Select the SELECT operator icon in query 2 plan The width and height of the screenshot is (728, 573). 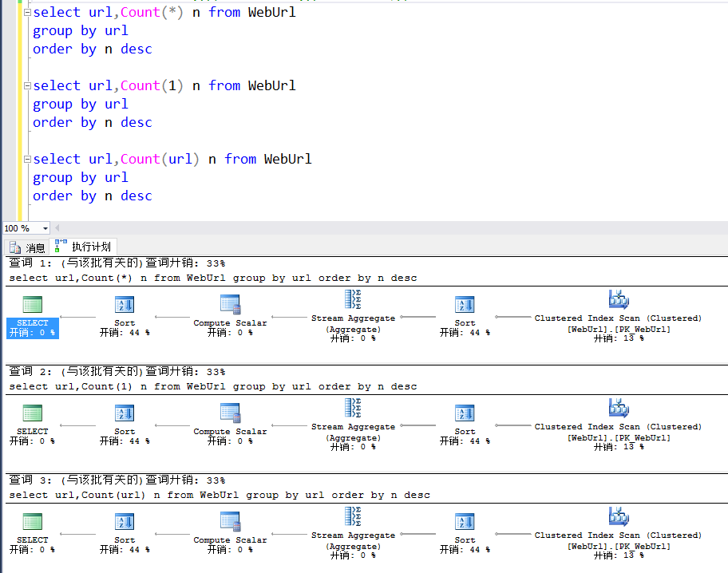[33, 413]
